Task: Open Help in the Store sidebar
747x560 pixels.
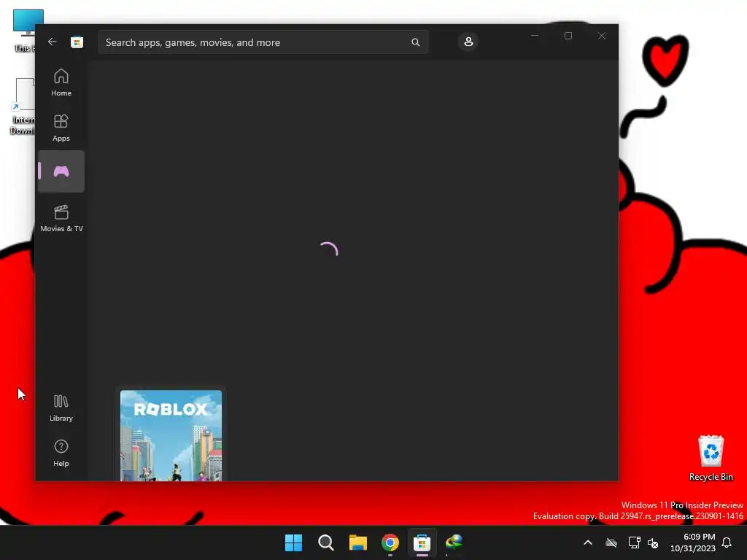Action: [x=61, y=453]
